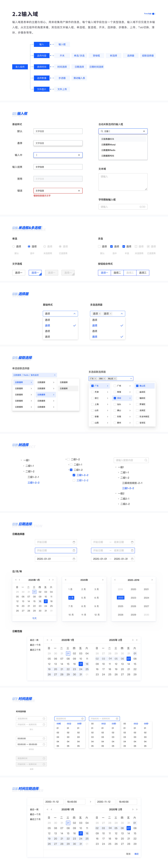Image resolution: width=168 pixels, height=868 pixels.
Task: Click the search icon in the 云服 input
Action: 102,131
